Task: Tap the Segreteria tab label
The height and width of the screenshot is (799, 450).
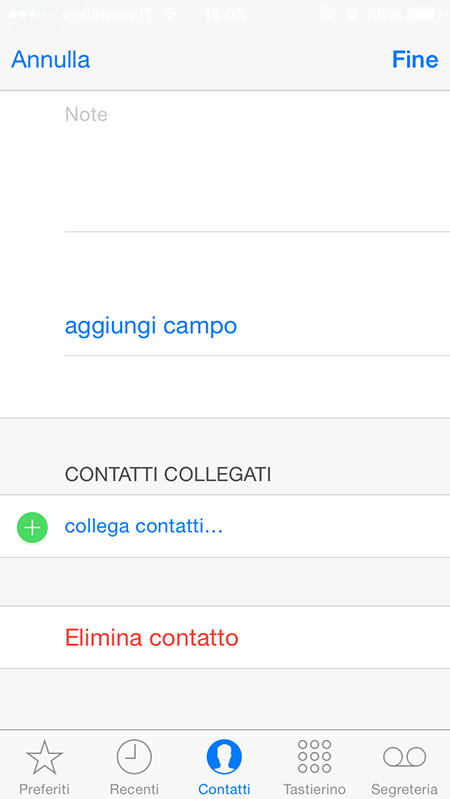Action: [405, 789]
